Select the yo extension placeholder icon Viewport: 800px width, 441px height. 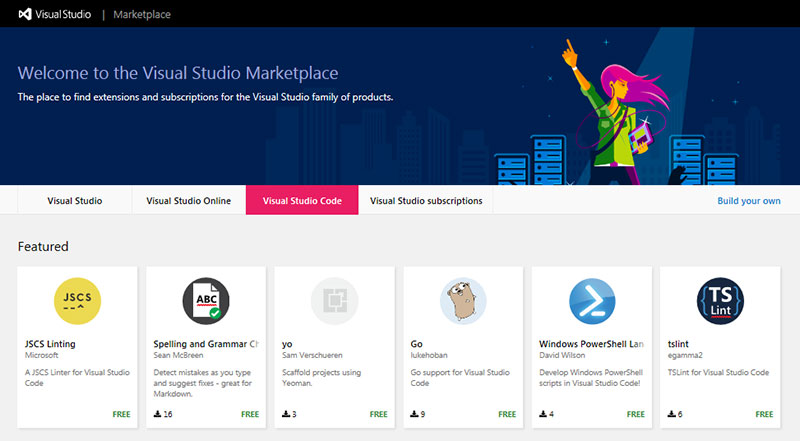coord(334,301)
